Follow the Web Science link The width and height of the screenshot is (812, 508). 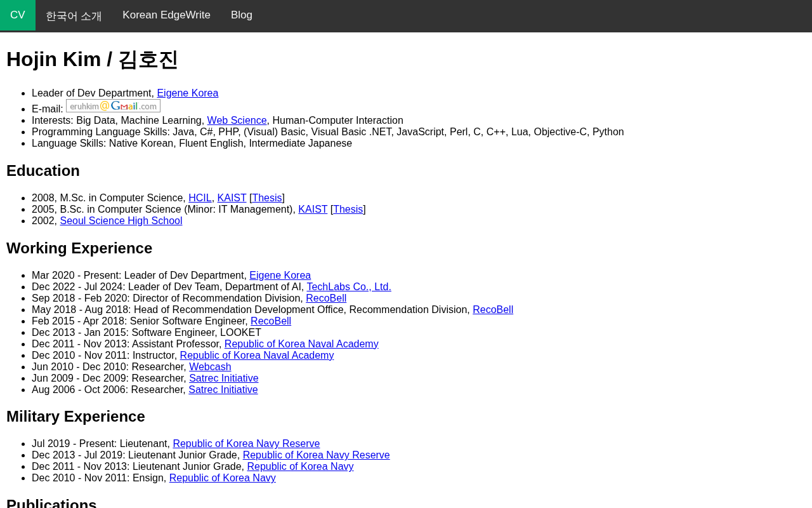pos(237,121)
